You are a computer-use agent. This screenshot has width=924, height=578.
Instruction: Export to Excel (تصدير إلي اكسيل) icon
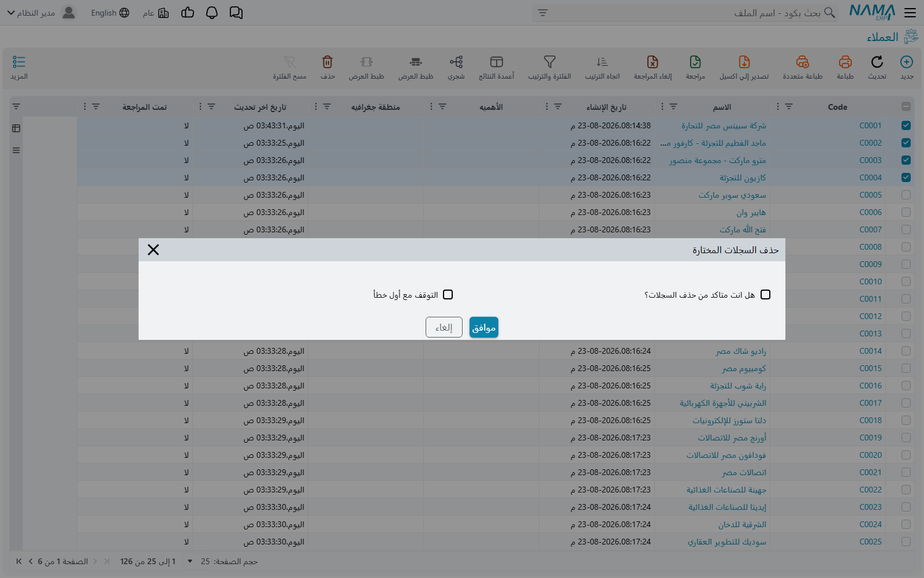click(x=744, y=62)
